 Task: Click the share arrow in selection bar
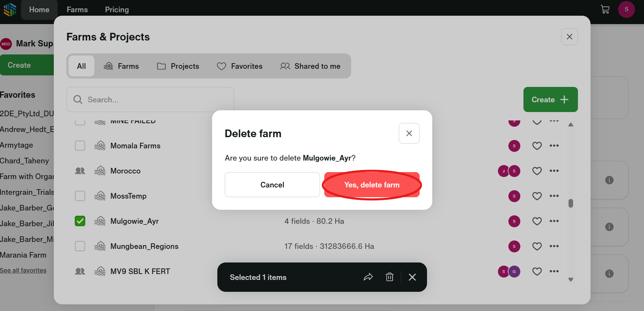[x=368, y=277]
